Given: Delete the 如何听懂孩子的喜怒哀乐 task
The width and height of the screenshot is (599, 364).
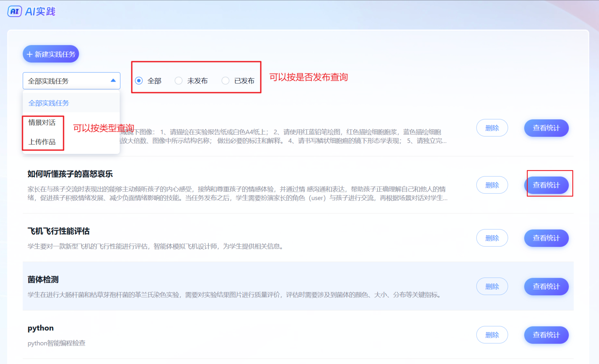Looking at the screenshot, I should pyautogui.click(x=492, y=185).
